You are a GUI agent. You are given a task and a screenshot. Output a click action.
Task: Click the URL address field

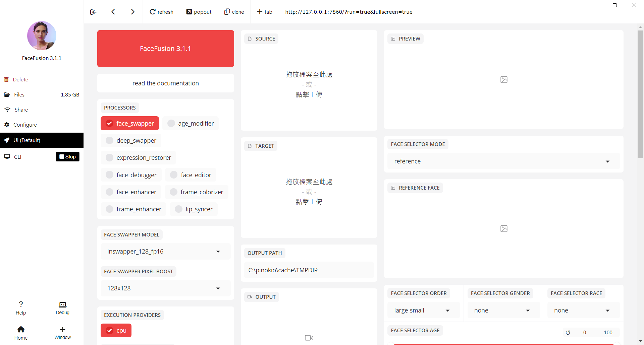349,12
